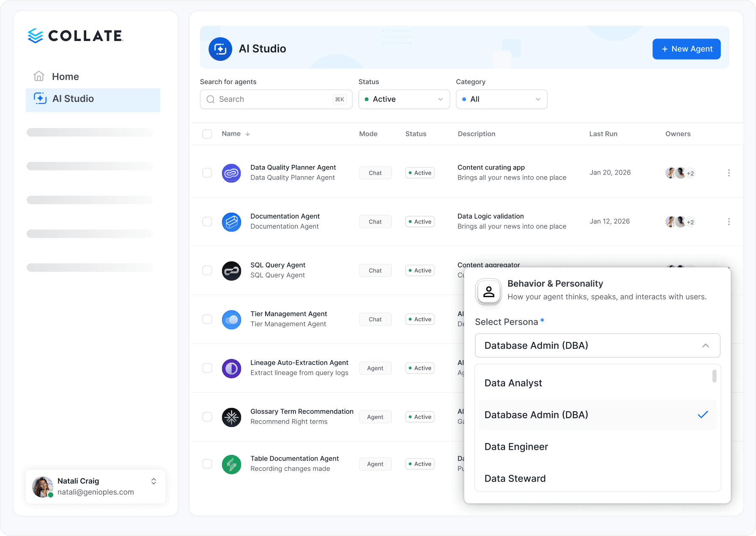
Task: Click the Data Quality Planner Agent icon
Action: (231, 173)
